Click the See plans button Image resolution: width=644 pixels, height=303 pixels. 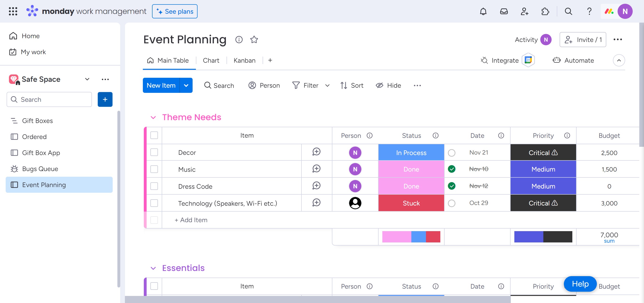[174, 12]
